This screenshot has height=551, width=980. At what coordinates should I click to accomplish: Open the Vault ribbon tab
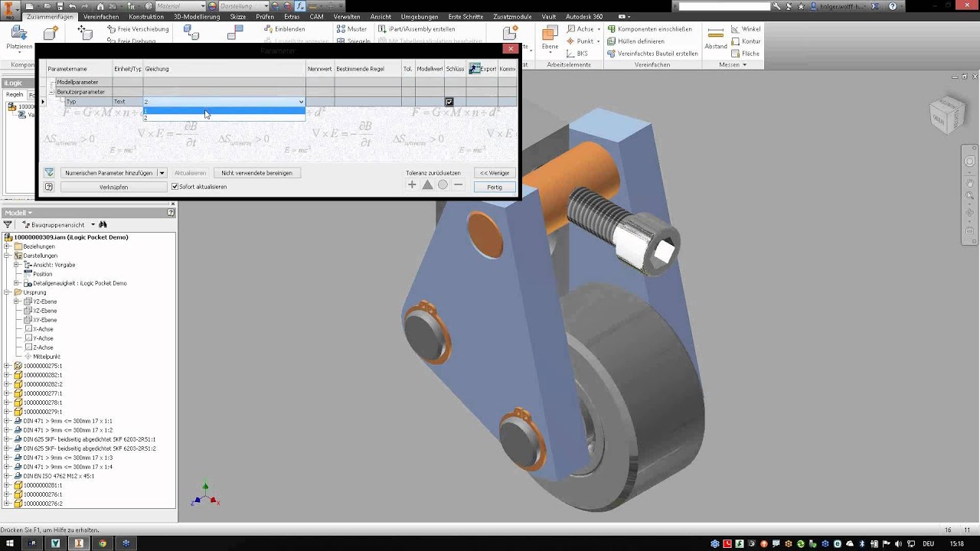click(x=549, y=17)
